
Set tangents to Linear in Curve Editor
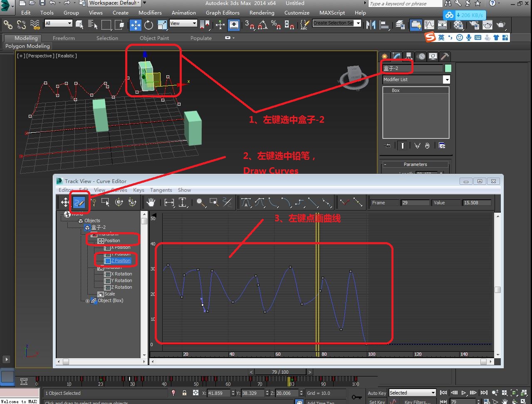coord(313,203)
